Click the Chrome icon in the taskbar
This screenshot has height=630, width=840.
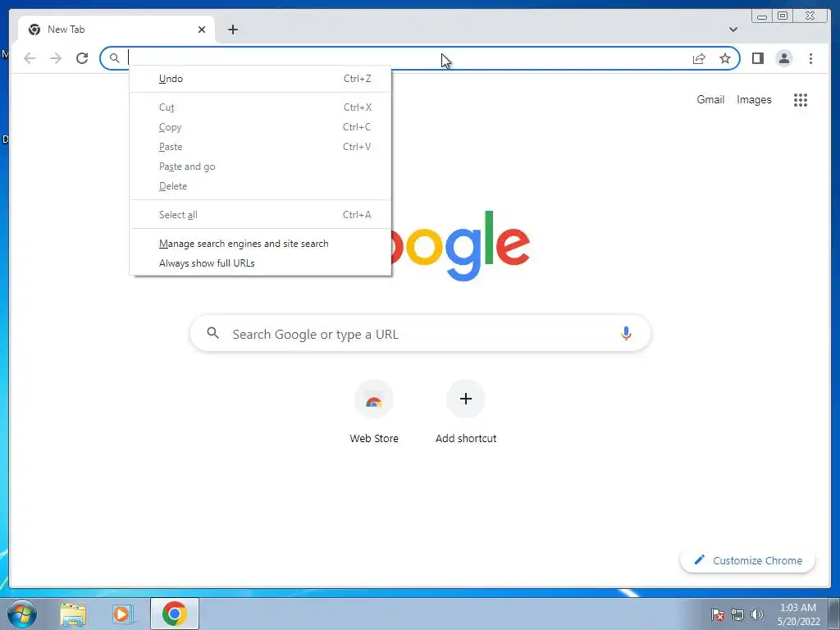click(175, 614)
